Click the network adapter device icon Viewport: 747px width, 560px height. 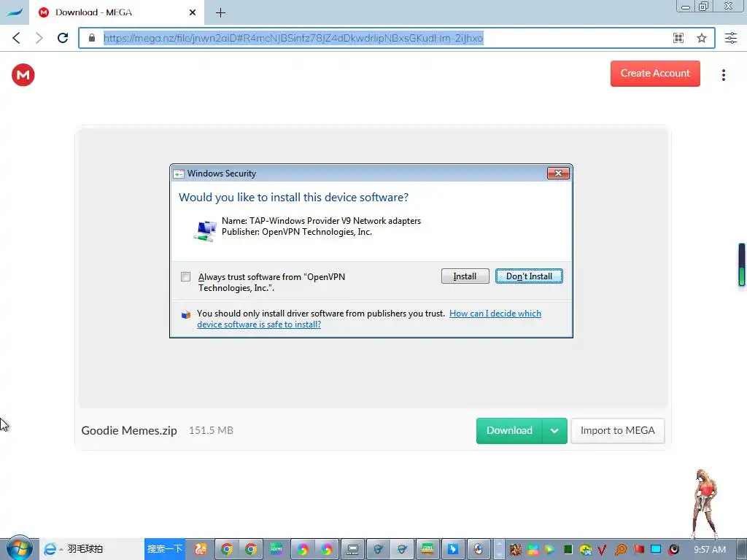(x=205, y=231)
